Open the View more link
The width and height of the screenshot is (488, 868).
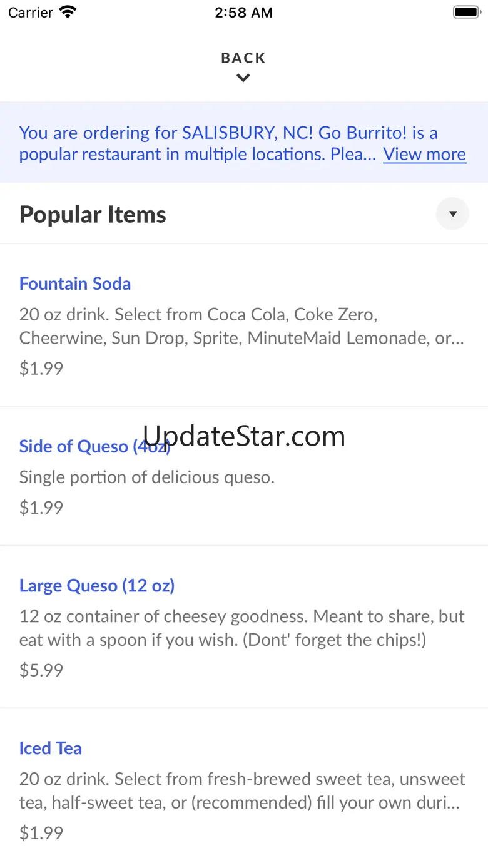424,154
